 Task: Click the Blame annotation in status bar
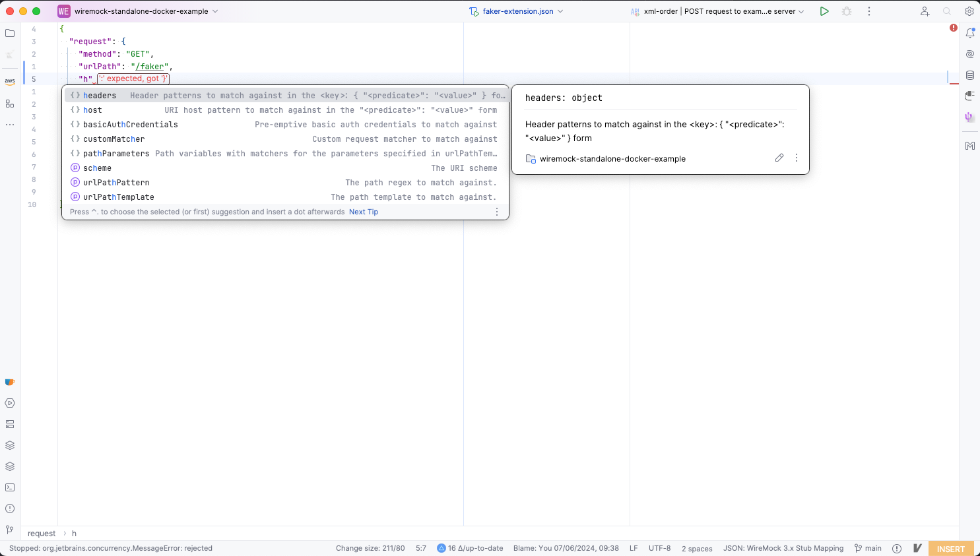point(566,548)
